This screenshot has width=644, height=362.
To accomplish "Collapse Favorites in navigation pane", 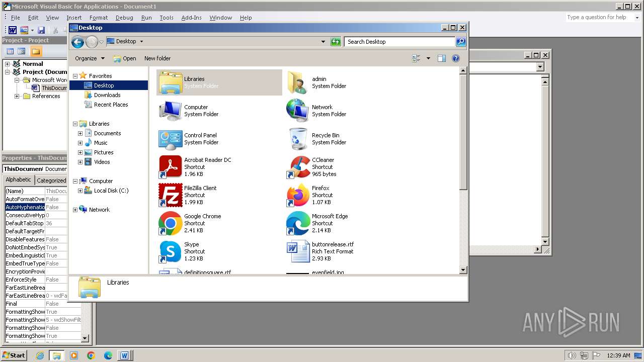I will point(75,76).
